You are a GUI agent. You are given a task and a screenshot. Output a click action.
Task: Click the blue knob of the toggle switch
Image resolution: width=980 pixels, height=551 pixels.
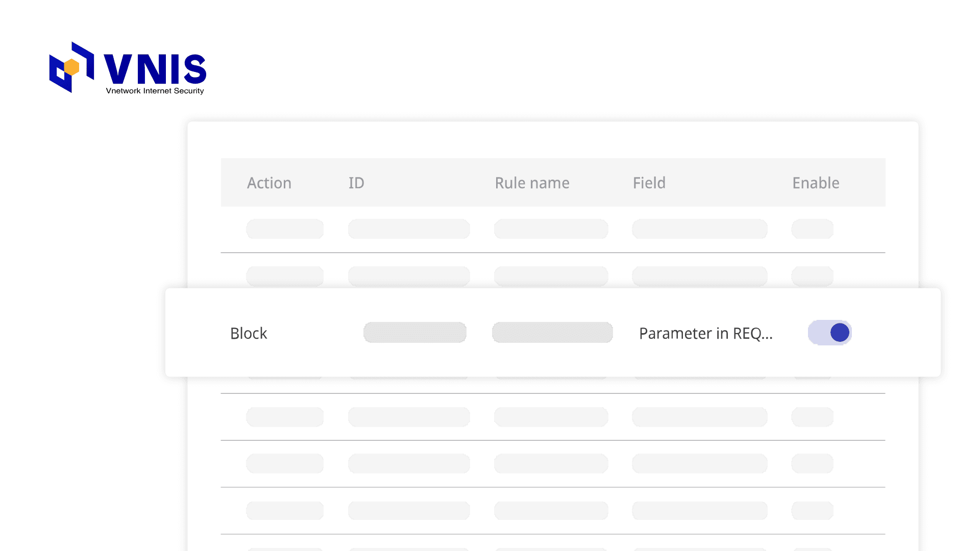pyautogui.click(x=839, y=332)
